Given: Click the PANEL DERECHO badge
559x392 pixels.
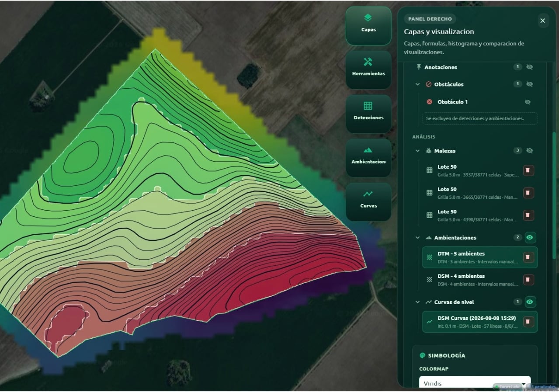Looking at the screenshot, I should [430, 19].
